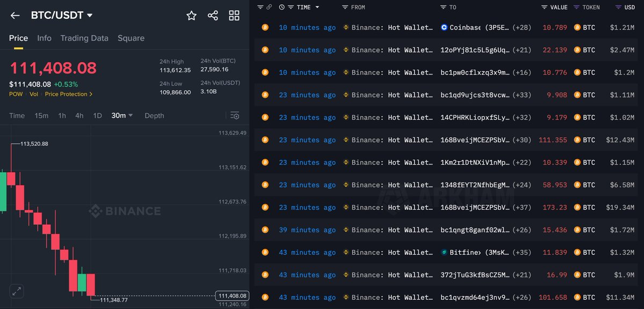This screenshot has height=309, width=644.
Task: Select the Price tab
Action: [x=18, y=38]
